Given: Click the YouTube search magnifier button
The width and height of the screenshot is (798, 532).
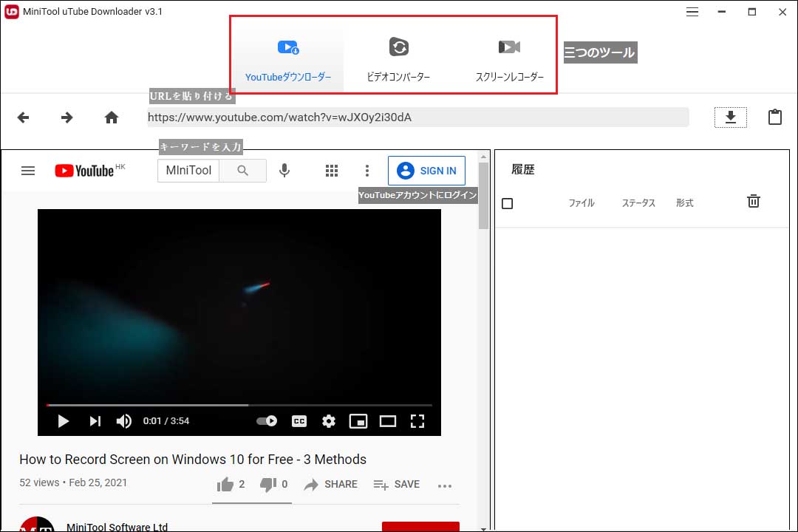Looking at the screenshot, I should (x=243, y=171).
